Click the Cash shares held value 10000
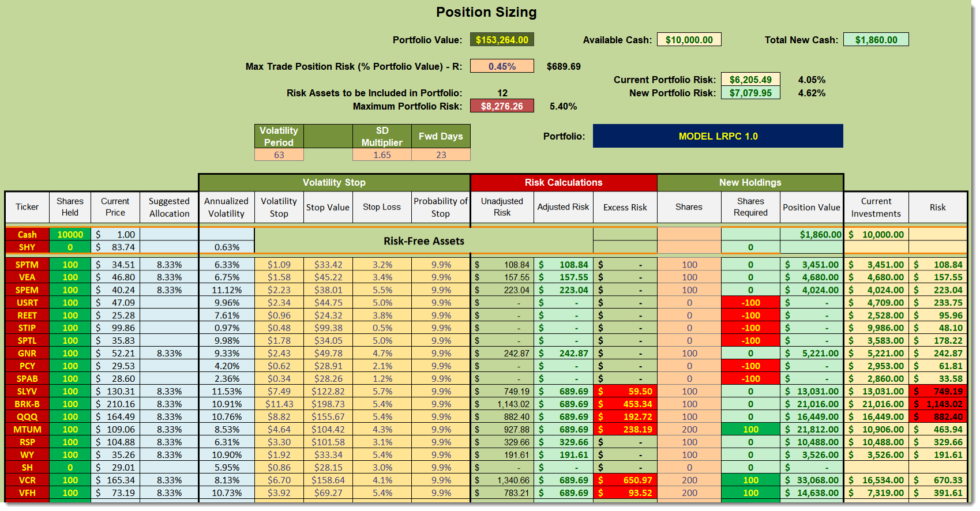 70,235
